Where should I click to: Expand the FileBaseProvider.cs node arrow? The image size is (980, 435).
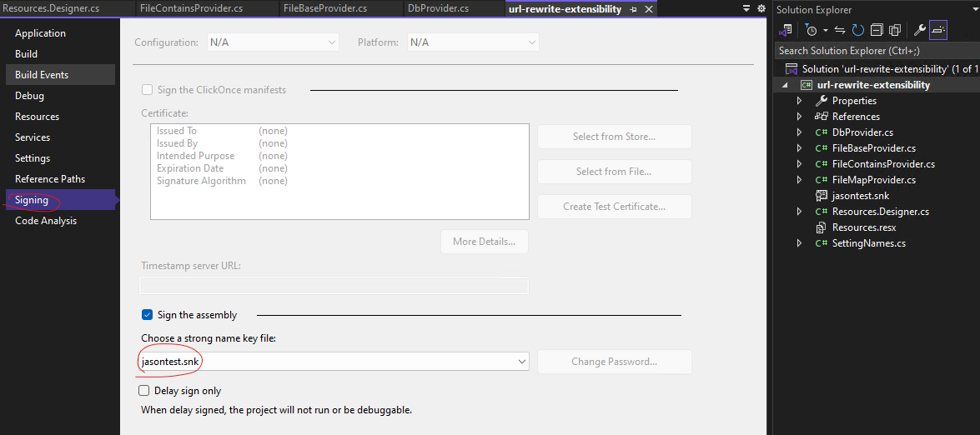click(799, 148)
